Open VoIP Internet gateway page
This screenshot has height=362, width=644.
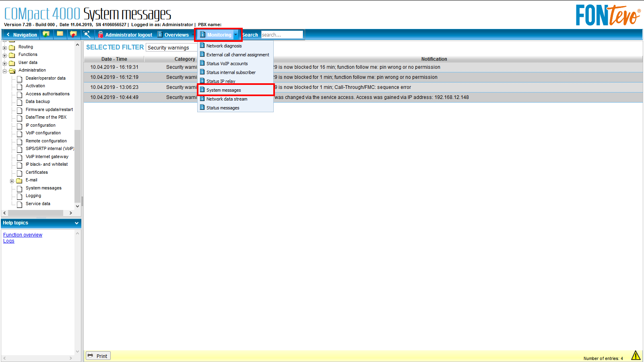coord(47,156)
